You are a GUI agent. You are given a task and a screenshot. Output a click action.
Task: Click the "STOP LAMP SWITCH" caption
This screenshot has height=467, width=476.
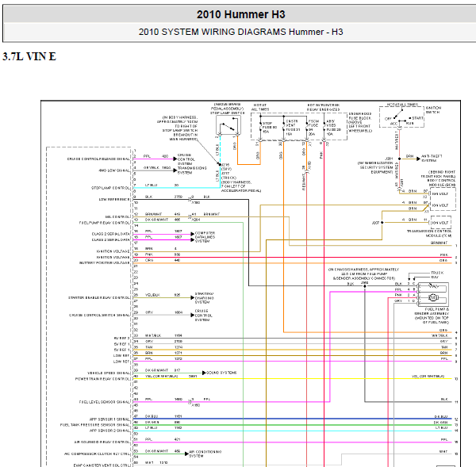point(228,113)
